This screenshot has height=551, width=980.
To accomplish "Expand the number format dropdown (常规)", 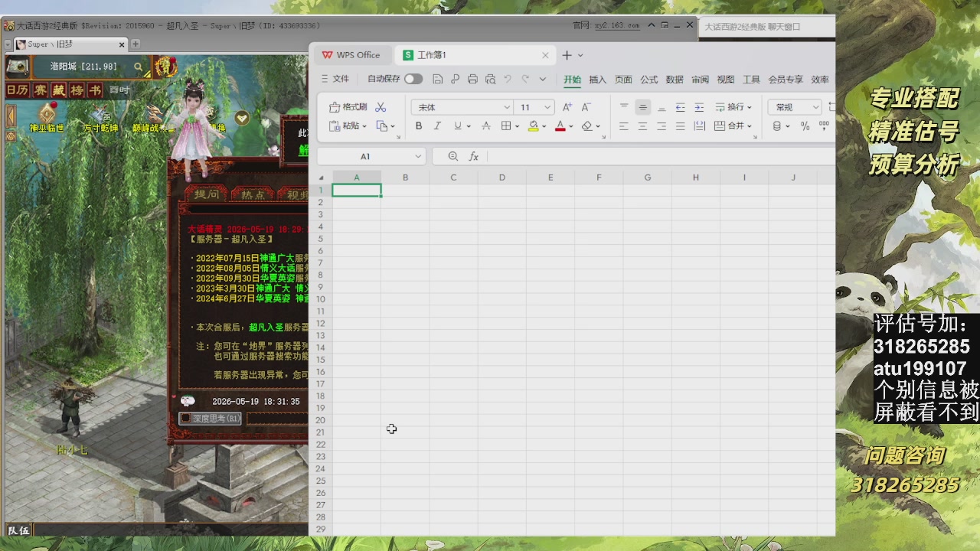I will [x=815, y=107].
